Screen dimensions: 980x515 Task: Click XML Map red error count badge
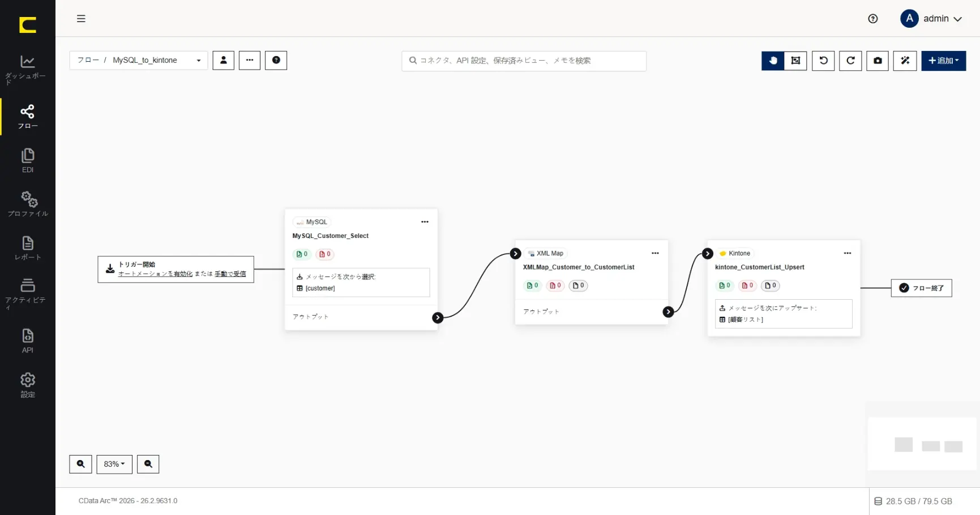(x=555, y=286)
